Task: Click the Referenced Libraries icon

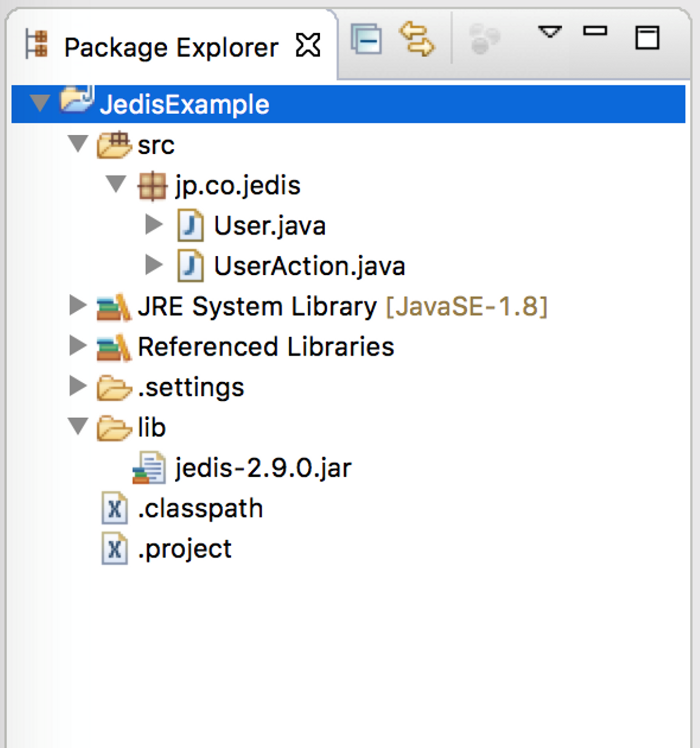Action: [x=114, y=347]
